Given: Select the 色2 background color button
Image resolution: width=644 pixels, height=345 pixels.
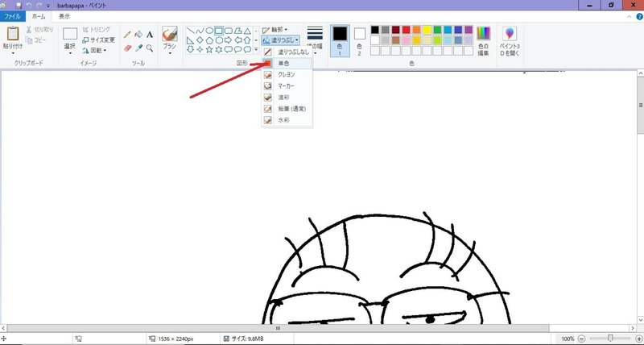Looking at the screenshot, I should click(x=359, y=41).
